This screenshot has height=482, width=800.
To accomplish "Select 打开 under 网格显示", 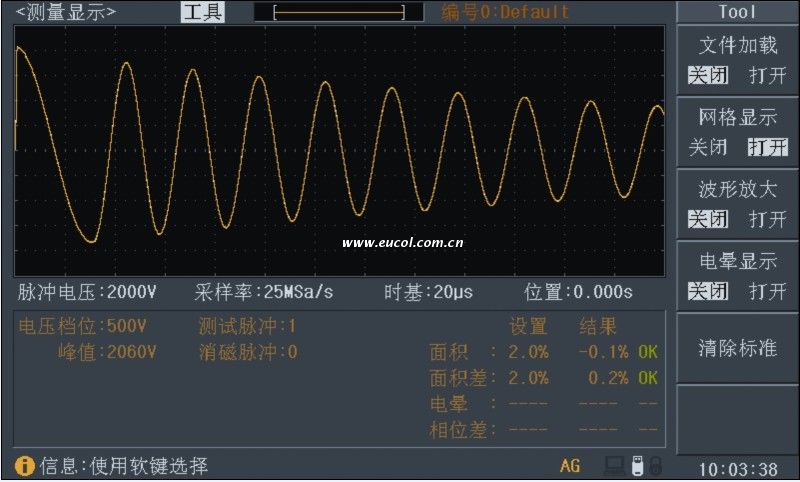I will [x=767, y=147].
